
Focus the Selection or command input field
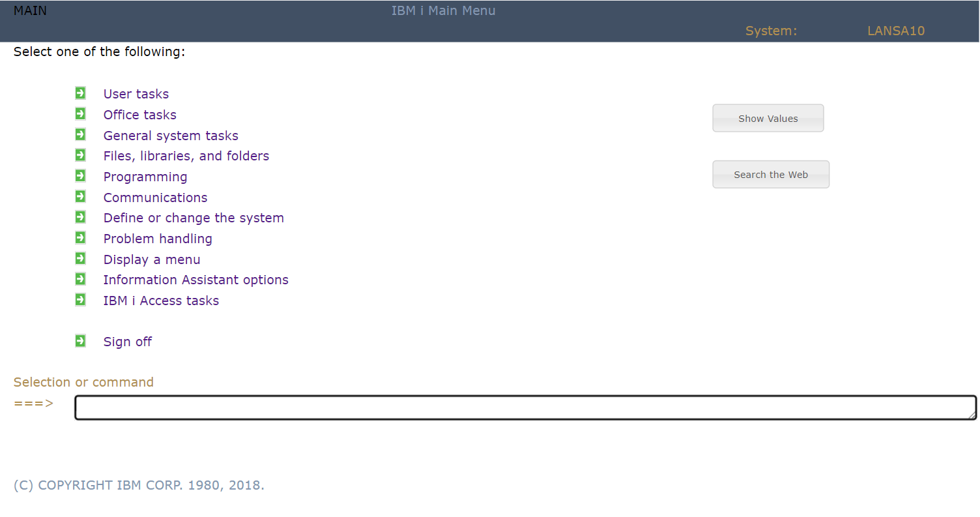(x=521, y=407)
